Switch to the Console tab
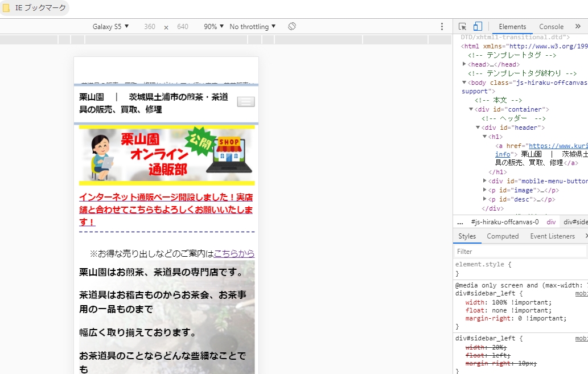This screenshot has width=588, height=374. [x=551, y=27]
